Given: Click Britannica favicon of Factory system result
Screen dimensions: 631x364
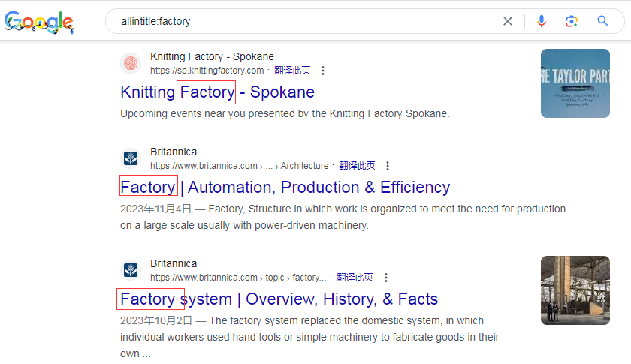Looking at the screenshot, I should pyautogui.click(x=131, y=270).
